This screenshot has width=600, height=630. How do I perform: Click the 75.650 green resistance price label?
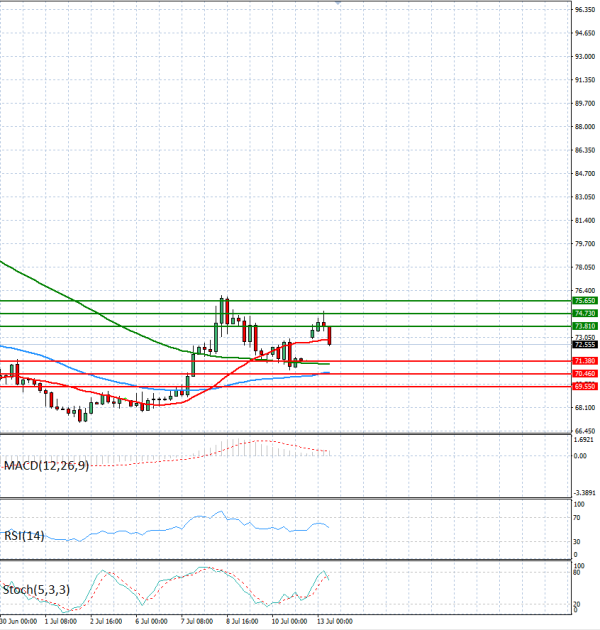click(585, 301)
